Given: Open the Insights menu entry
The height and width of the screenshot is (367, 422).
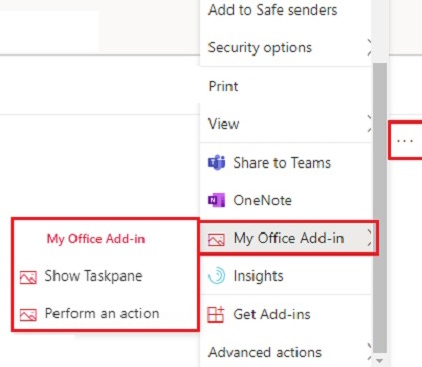Looking at the screenshot, I should 286,276.
